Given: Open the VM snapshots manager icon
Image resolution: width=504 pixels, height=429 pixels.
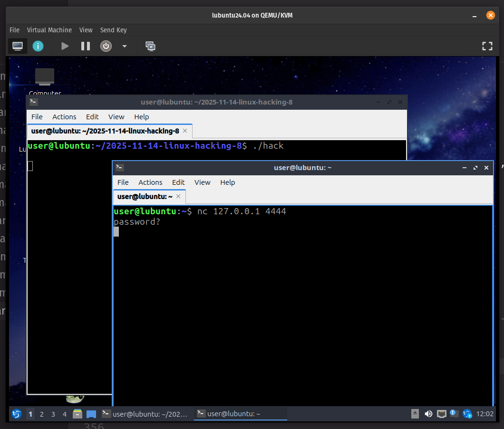Looking at the screenshot, I should coord(150,46).
